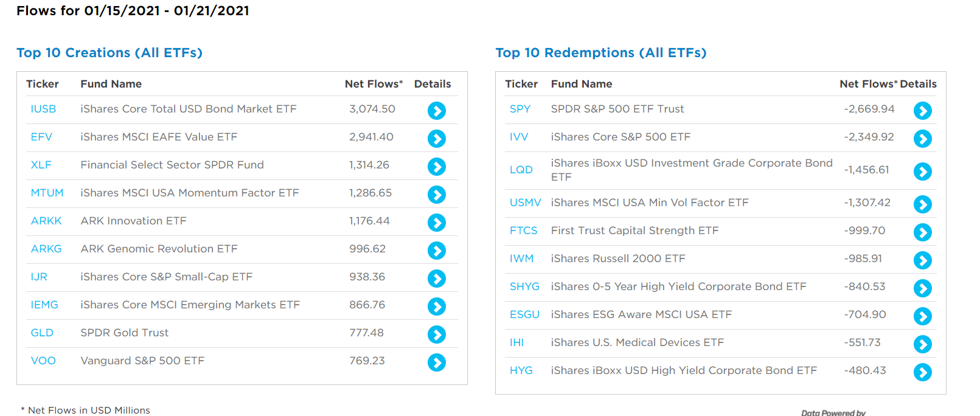Open details arrow for IWM row

pyautogui.click(x=923, y=260)
